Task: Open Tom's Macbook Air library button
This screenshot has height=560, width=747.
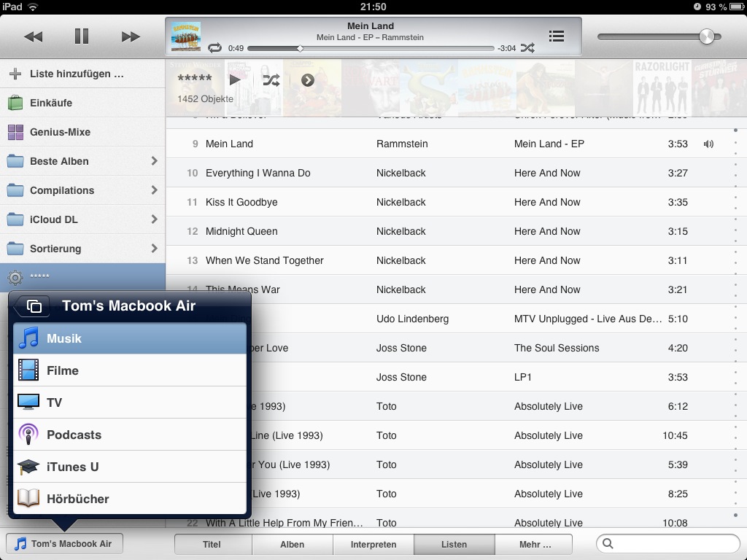Action: point(64,544)
